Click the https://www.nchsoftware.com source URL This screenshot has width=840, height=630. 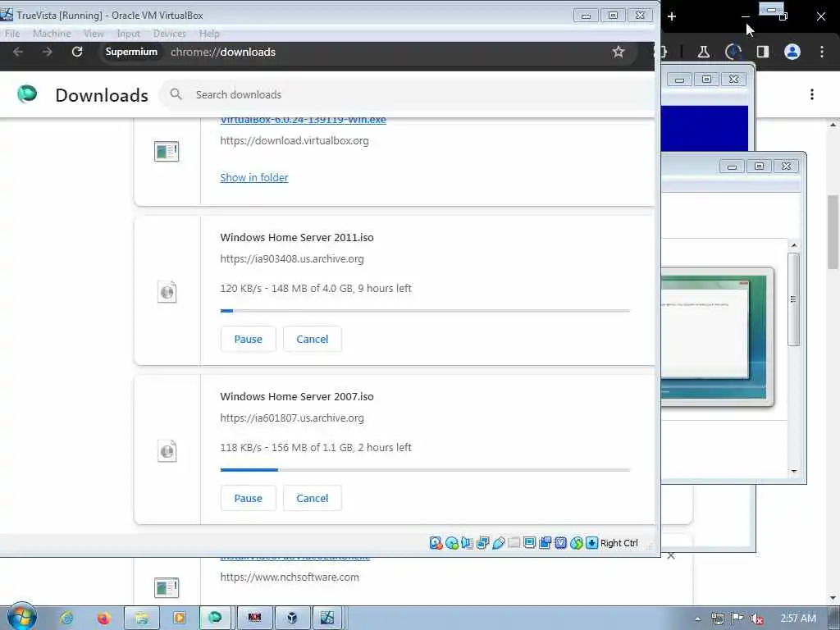(x=290, y=577)
